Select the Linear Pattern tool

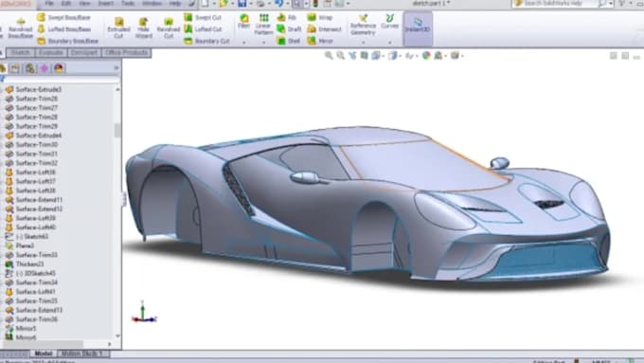point(263,24)
